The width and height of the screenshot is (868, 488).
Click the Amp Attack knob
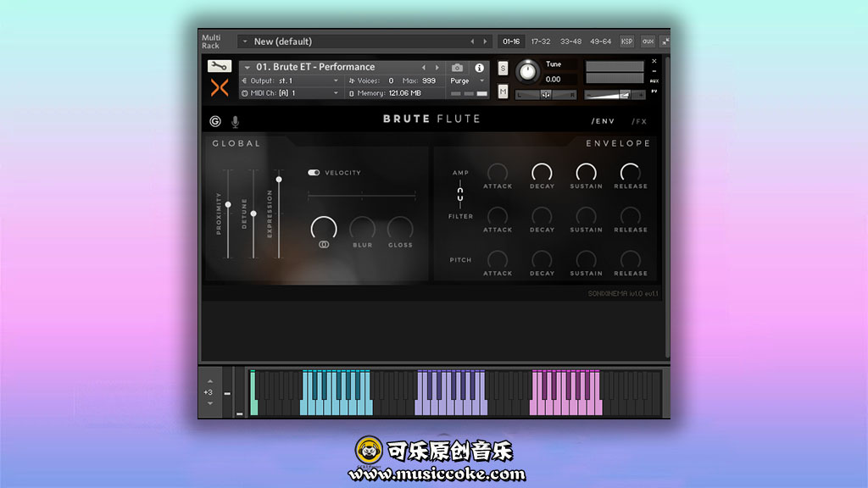click(497, 173)
